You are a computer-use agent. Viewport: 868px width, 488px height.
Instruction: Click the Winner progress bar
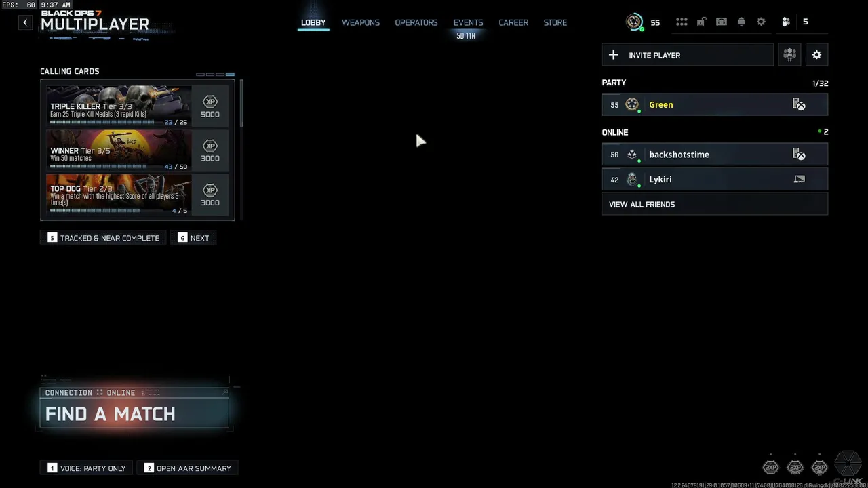106,166
